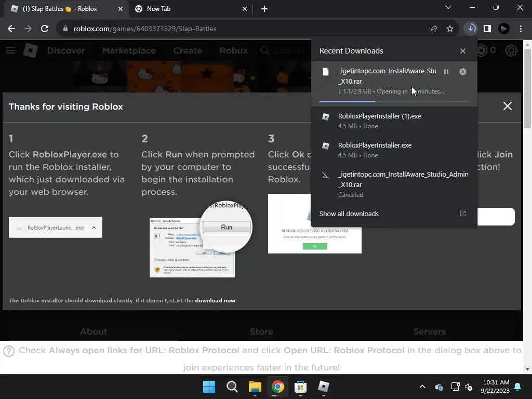532x399 pixels.
Task: Open Windows taskbar search
Action: [x=232, y=387]
